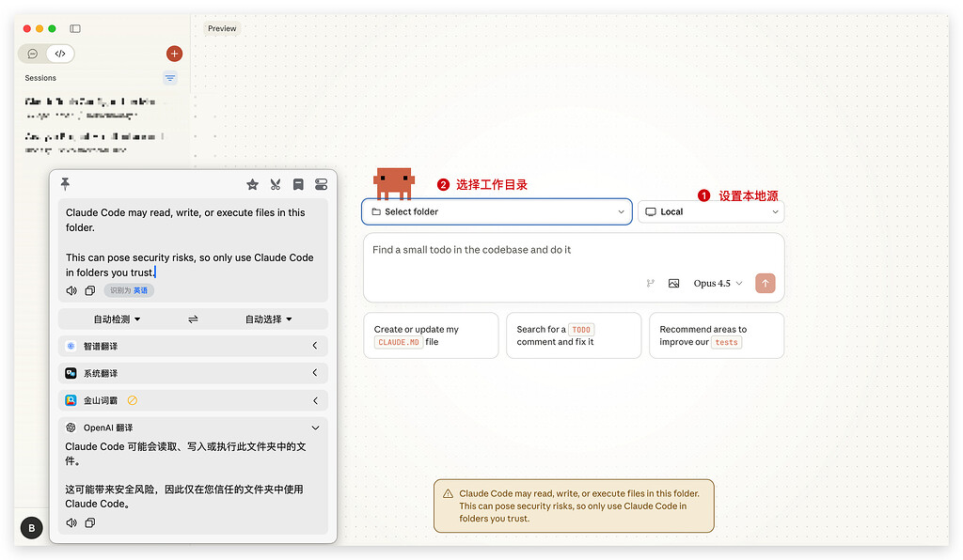
Task: Click the git branch icon in prompt box
Action: (651, 283)
